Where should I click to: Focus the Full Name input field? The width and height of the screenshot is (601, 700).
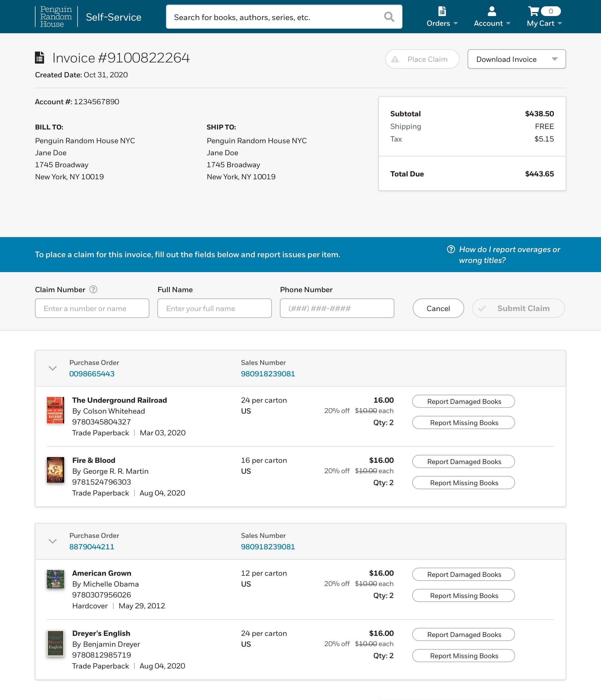214,308
